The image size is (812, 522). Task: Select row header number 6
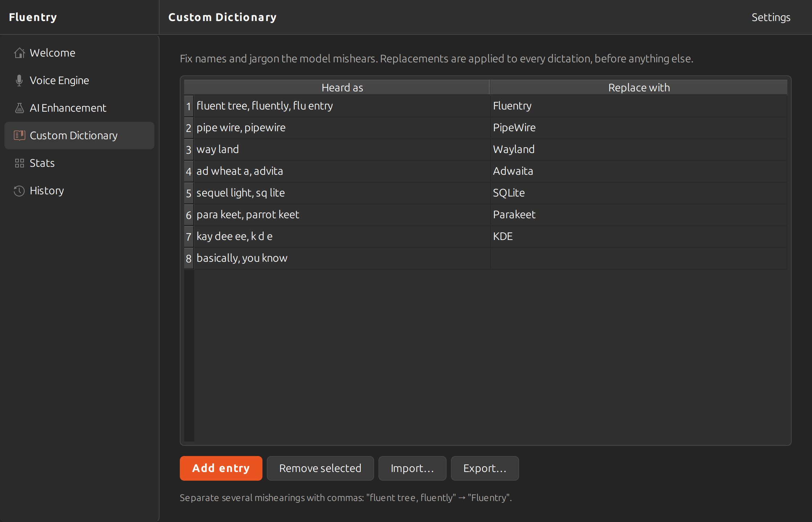(189, 215)
